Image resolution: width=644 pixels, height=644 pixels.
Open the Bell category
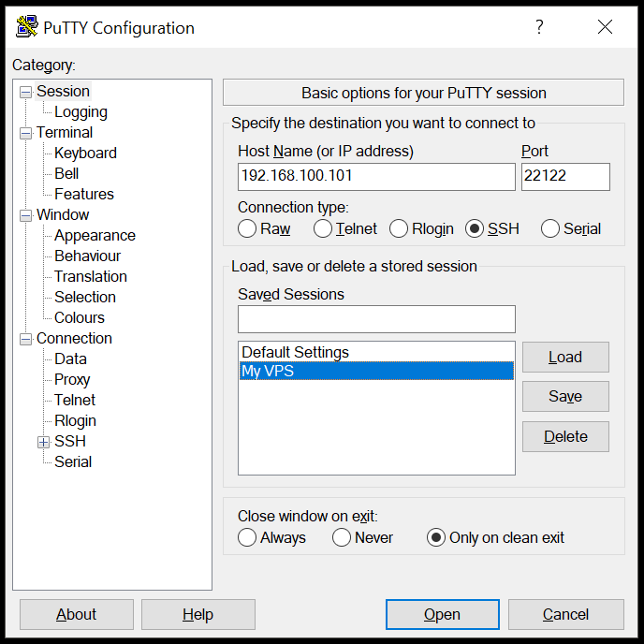(x=66, y=173)
